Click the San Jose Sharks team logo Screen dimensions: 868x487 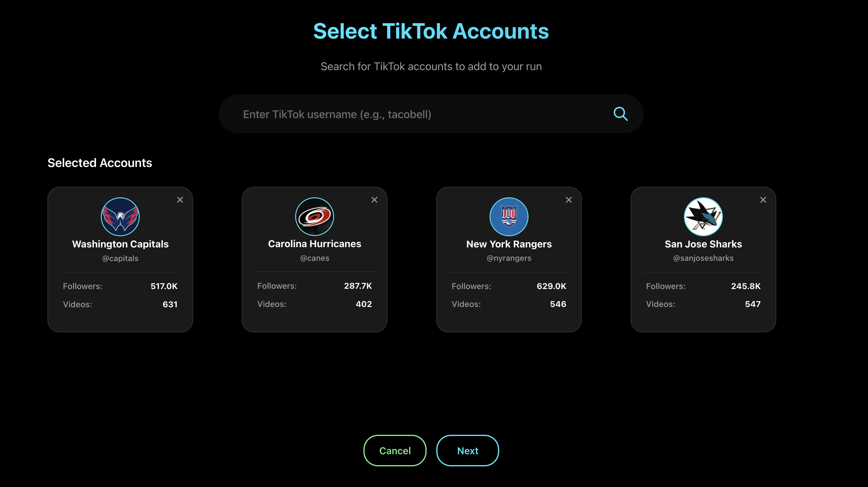pyautogui.click(x=703, y=216)
